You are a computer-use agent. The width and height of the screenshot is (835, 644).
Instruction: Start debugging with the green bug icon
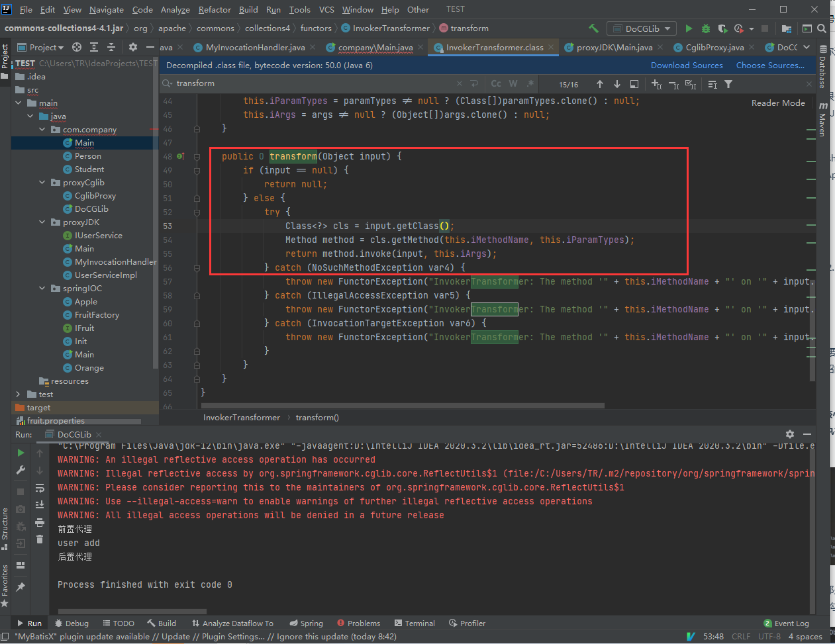click(x=706, y=28)
